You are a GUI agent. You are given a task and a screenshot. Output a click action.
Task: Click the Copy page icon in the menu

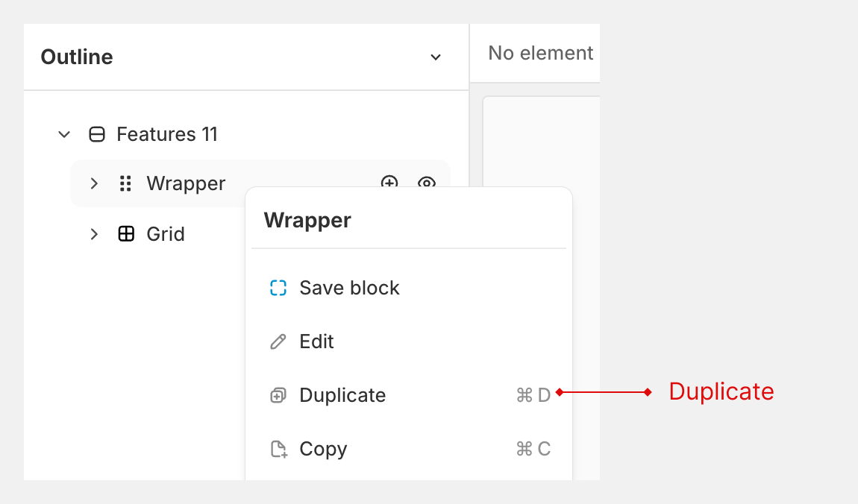278,449
